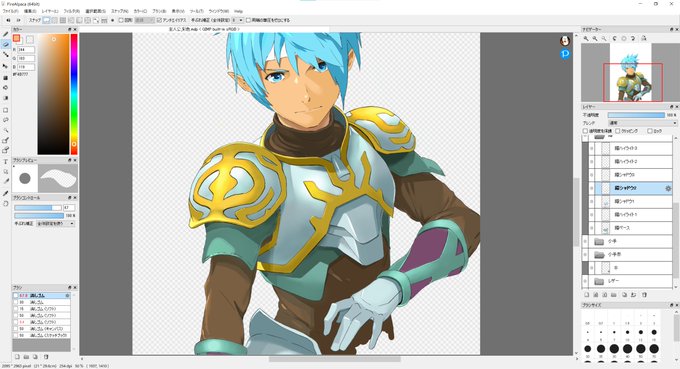Toggle the layer ロック checkbox

650,131
